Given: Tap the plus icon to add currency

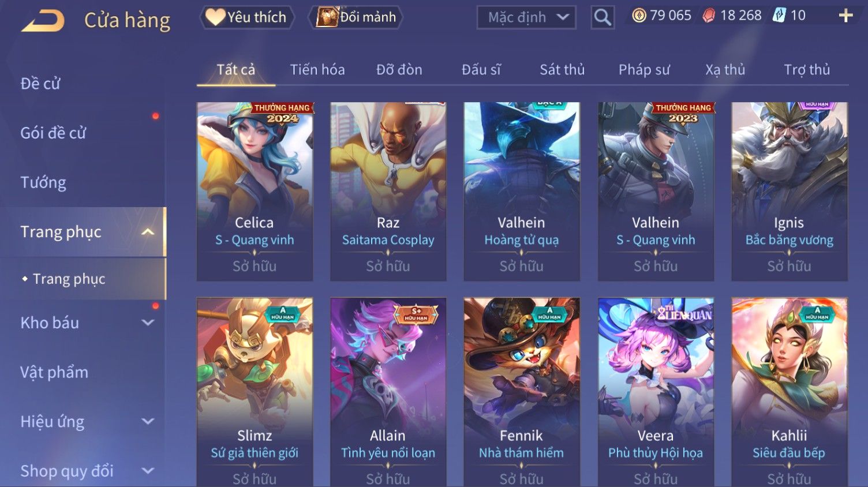Looking at the screenshot, I should (845, 16).
